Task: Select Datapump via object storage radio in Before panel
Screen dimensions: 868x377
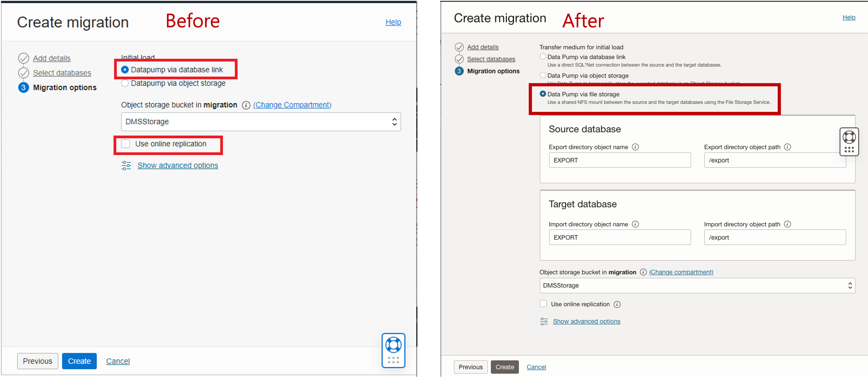Action: point(125,83)
